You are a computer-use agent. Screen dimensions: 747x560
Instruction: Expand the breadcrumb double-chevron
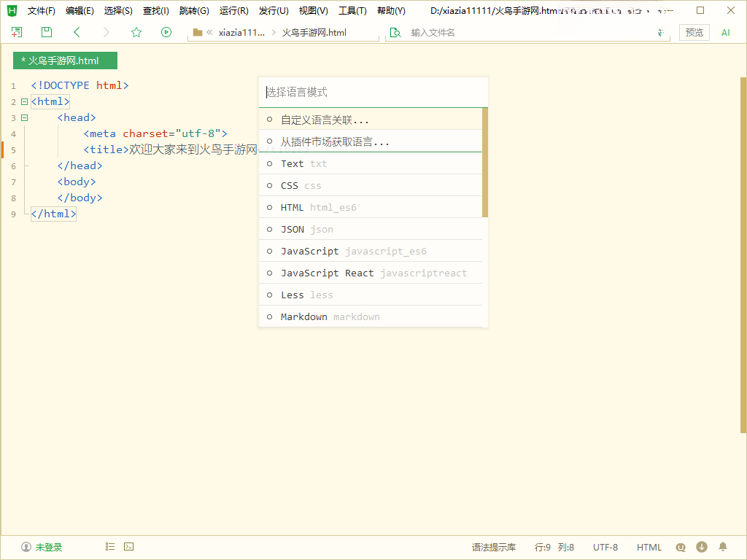(x=209, y=32)
